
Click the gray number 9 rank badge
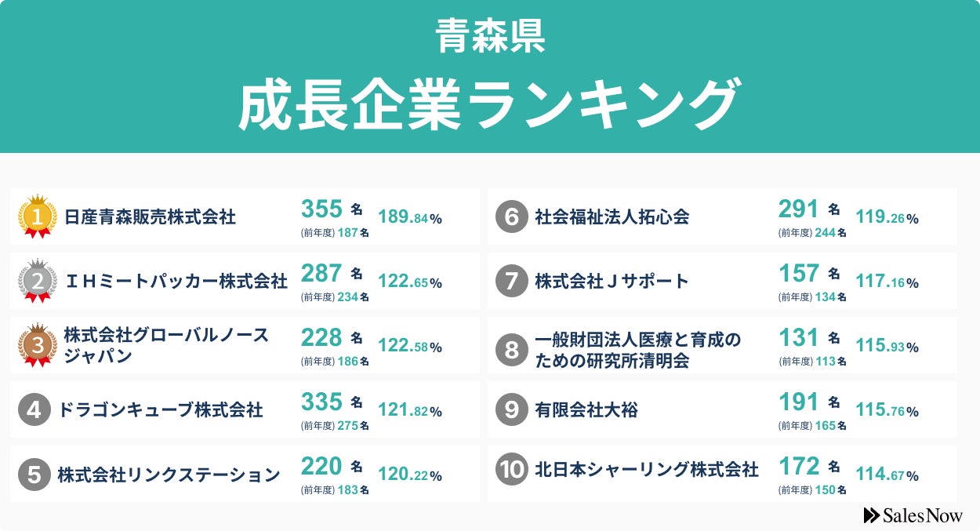(x=512, y=410)
